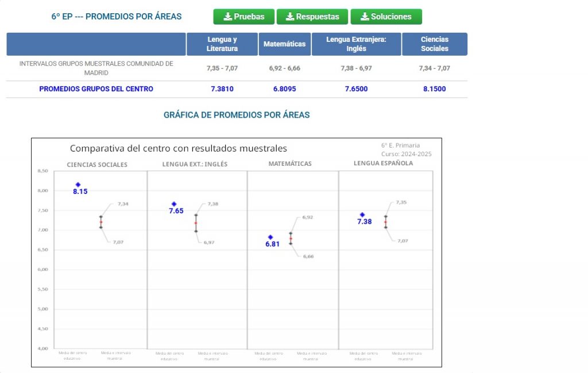The image size is (588, 373).
Task: Click the Ciencias Sociales column header
Action: 435,44
